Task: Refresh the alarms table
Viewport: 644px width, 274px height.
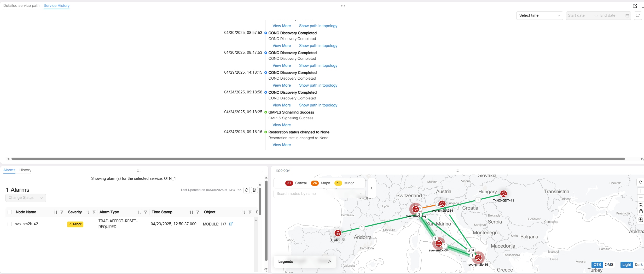Action: [x=247, y=190]
